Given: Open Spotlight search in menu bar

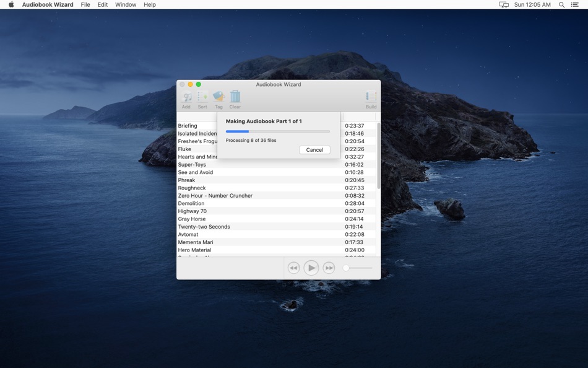Looking at the screenshot, I should click(562, 4).
